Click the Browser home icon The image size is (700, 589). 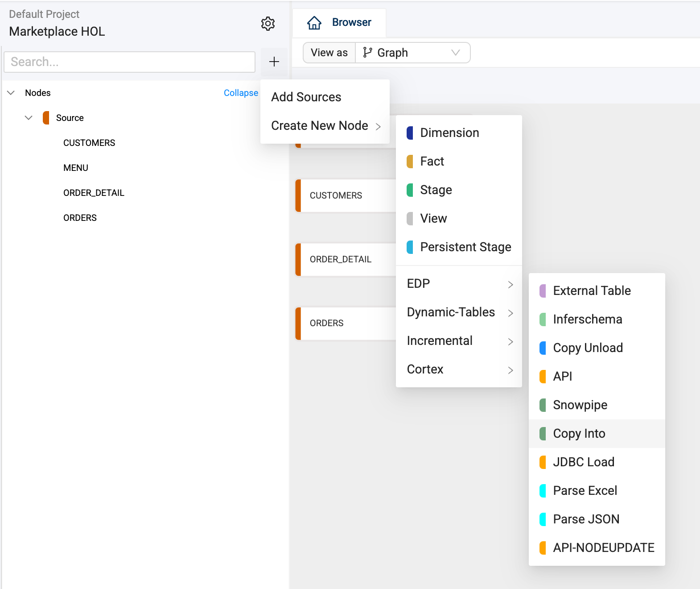click(x=314, y=23)
